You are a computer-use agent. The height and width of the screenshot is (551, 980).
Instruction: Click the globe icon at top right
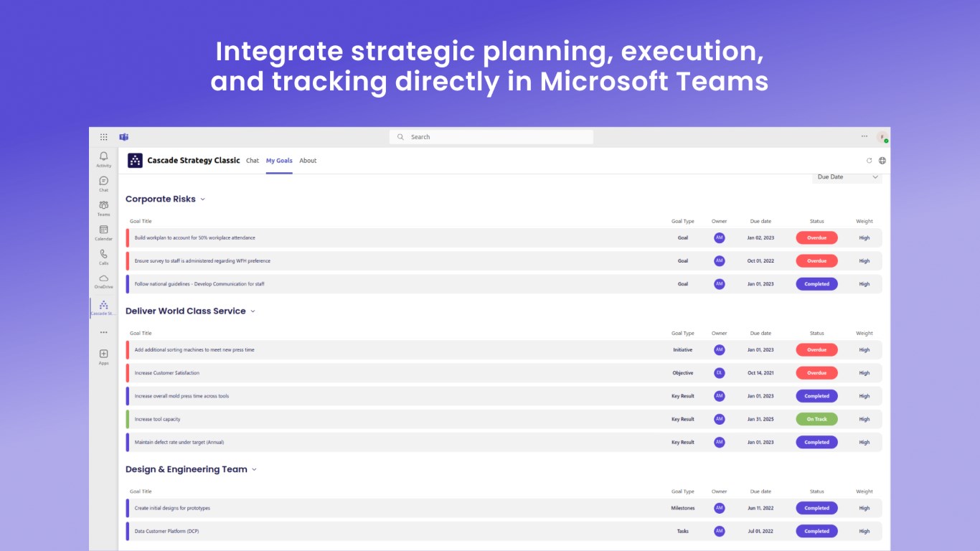pyautogui.click(x=882, y=161)
